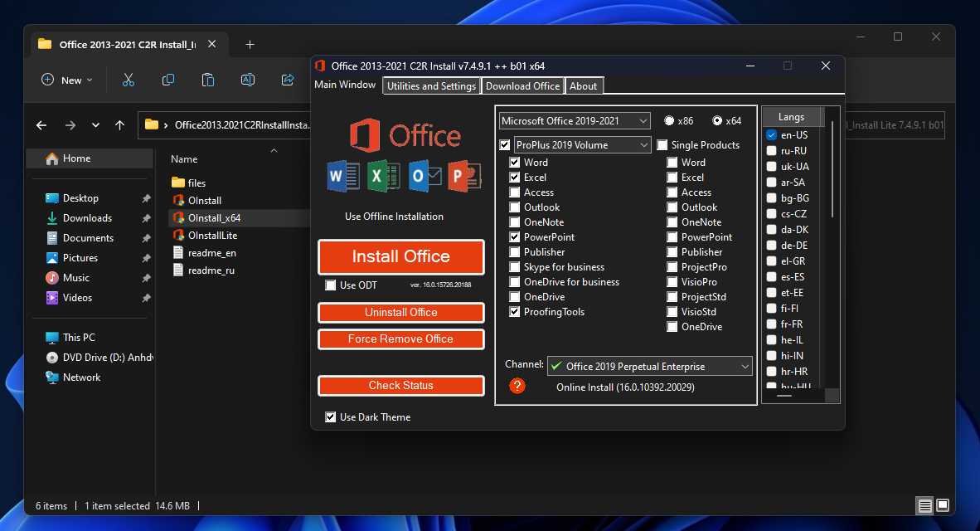Click the Rename icon in Explorer toolbar

[x=248, y=80]
